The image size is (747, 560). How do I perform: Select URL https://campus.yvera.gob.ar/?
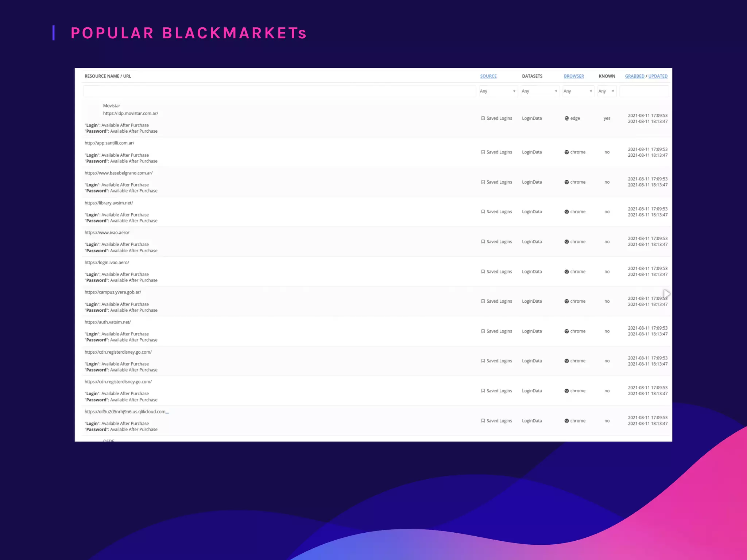(113, 292)
